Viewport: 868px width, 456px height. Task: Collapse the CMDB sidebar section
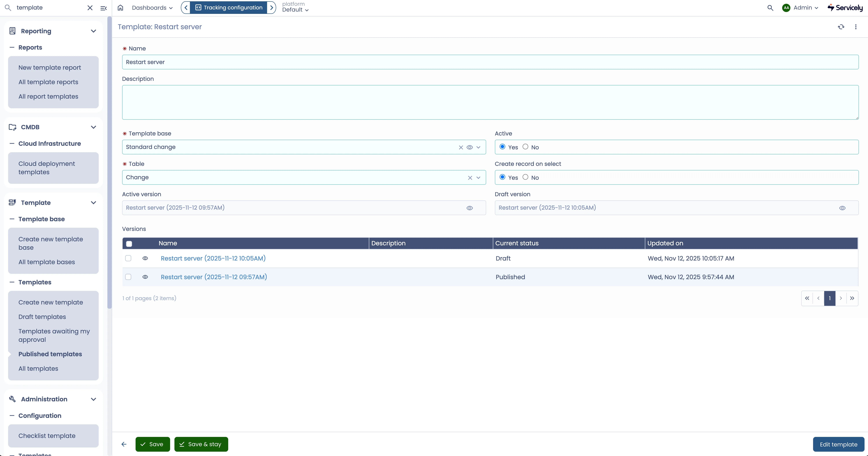click(94, 127)
